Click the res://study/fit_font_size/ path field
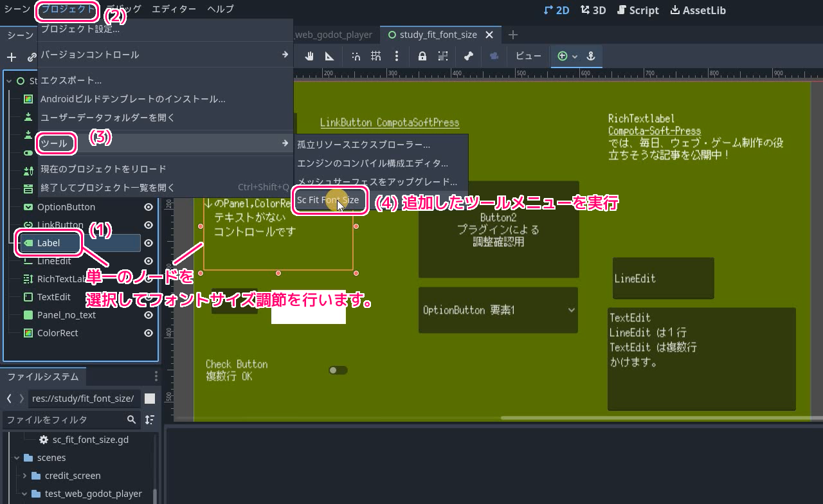This screenshot has width=823, height=504. pos(84,399)
